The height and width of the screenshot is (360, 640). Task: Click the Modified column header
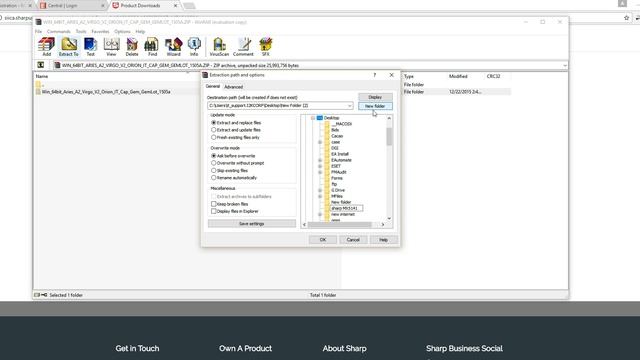tap(458, 76)
